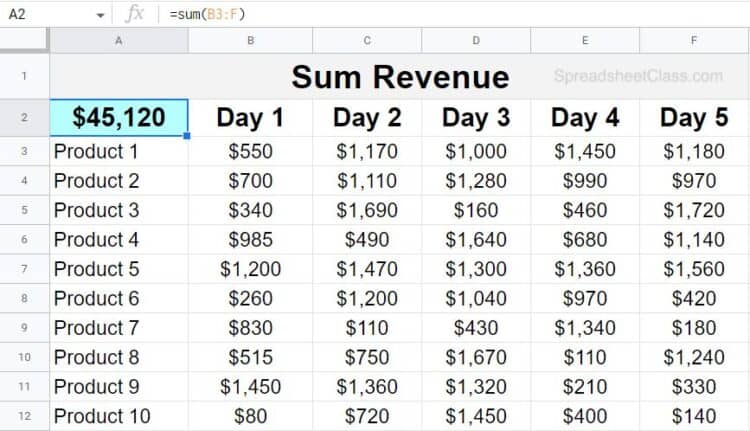Select column F header

(695, 41)
